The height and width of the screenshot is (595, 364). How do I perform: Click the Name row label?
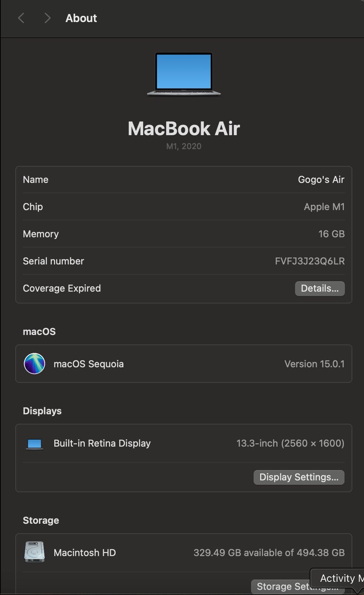pos(36,180)
